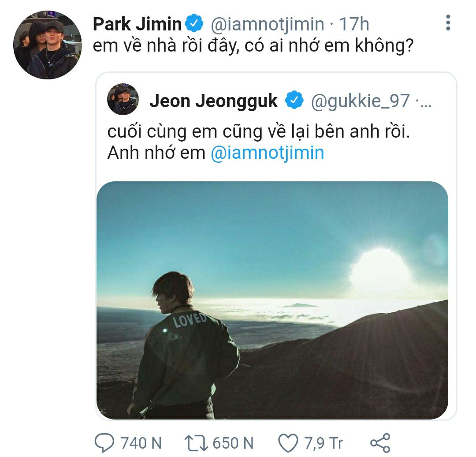Image resolution: width=476 pixels, height=457 pixels.
Task: Click the @gukkie_97 handle
Action: click(360, 101)
